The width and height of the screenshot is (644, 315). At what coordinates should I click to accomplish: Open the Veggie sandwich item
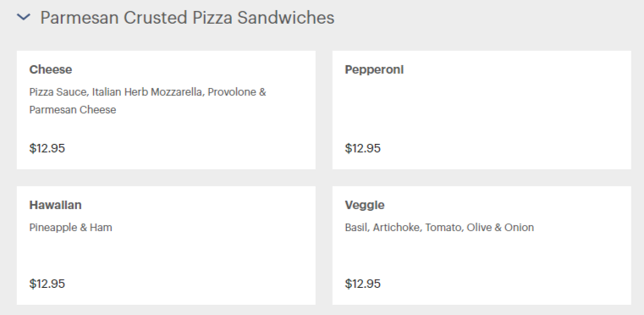(x=482, y=246)
